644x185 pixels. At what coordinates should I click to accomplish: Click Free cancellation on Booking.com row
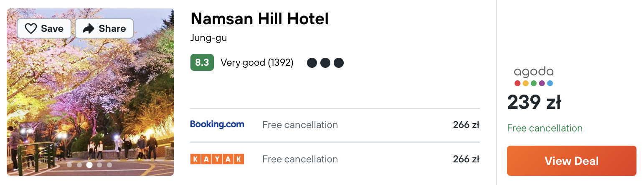point(300,125)
